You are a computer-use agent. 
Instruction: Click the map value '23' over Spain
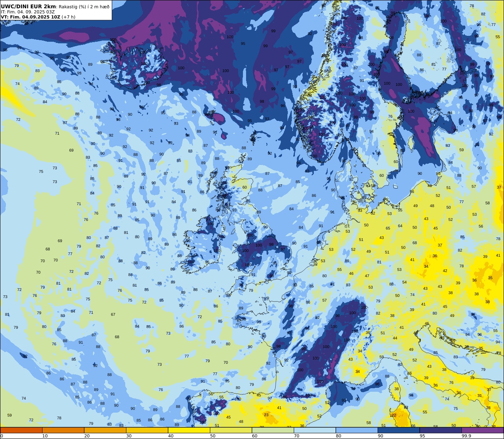click(266, 415)
